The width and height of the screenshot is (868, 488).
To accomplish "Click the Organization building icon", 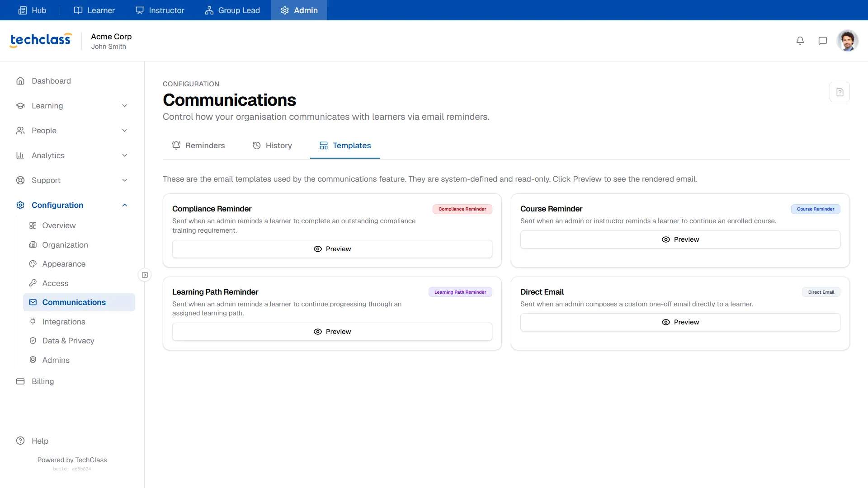I will point(33,244).
